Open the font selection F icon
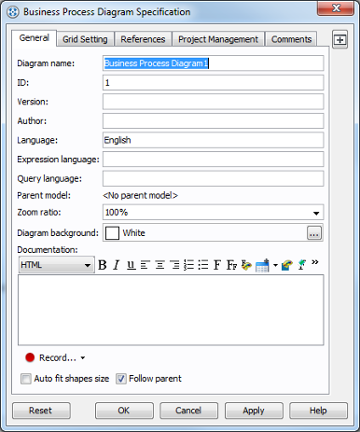 click(217, 265)
